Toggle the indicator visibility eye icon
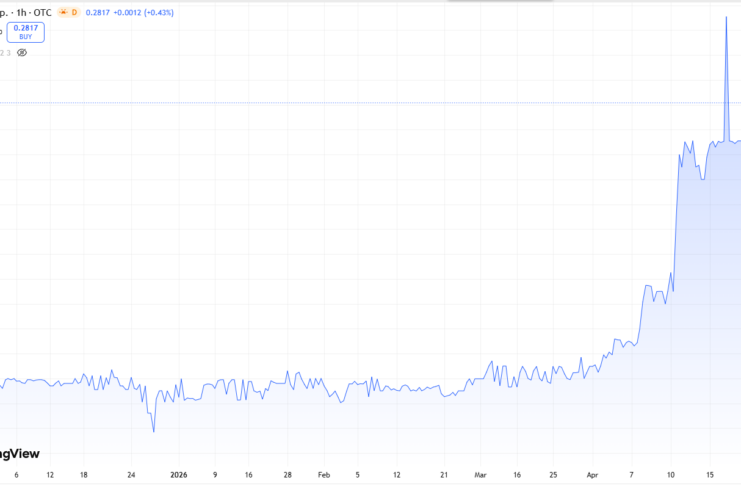The height and width of the screenshot is (486, 741). pyautogui.click(x=22, y=52)
